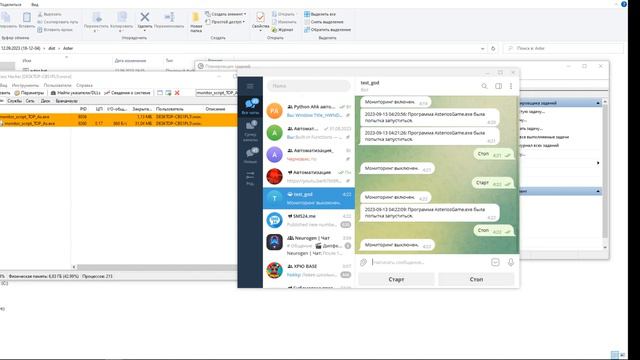640x360 pixels.
Task: Switch to the Диск tab in Process Hacker
Action: pos(45,101)
